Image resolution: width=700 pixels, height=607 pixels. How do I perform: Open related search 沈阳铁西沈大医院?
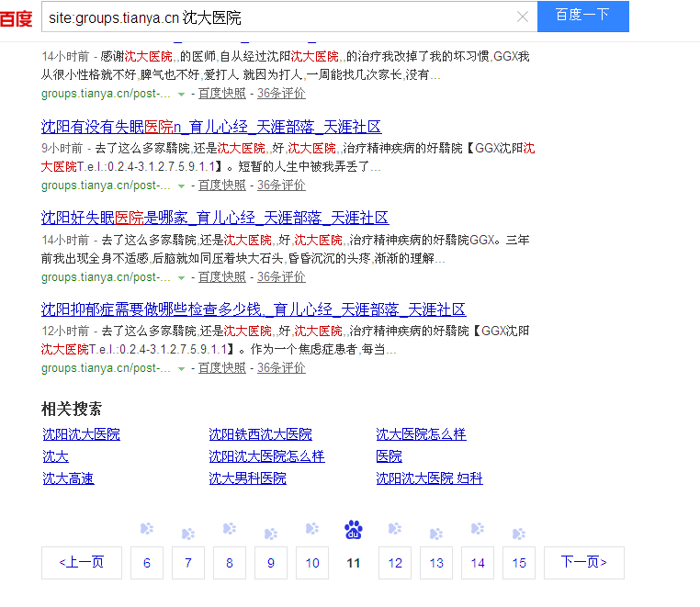pos(260,434)
